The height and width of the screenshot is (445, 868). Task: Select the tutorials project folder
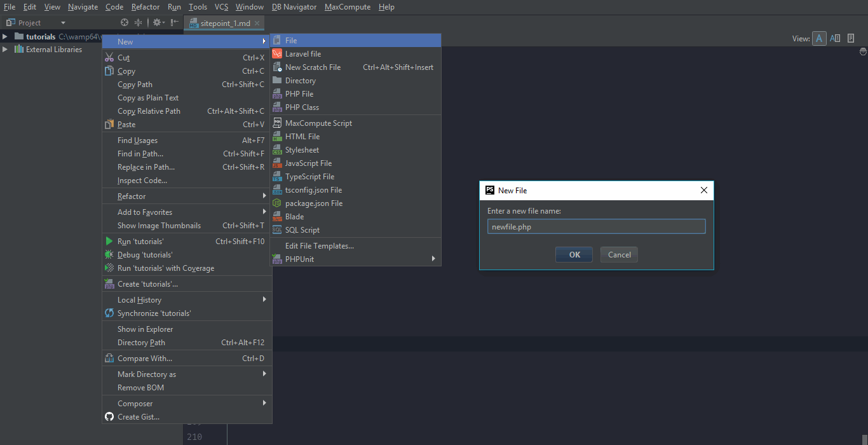pyautogui.click(x=41, y=37)
